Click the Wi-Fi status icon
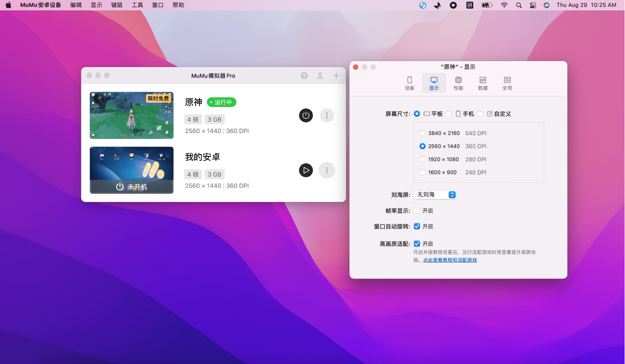The height and width of the screenshot is (364, 625). pyautogui.click(x=504, y=5)
